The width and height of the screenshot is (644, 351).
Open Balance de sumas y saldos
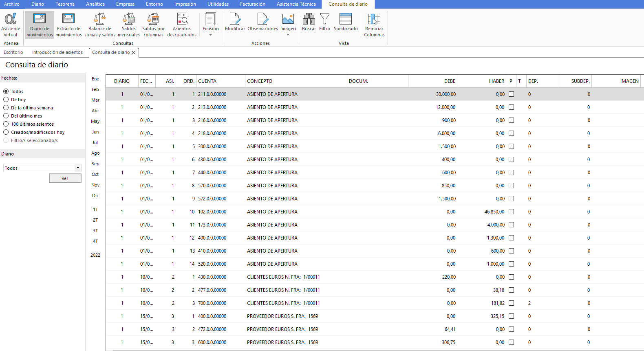click(100, 25)
